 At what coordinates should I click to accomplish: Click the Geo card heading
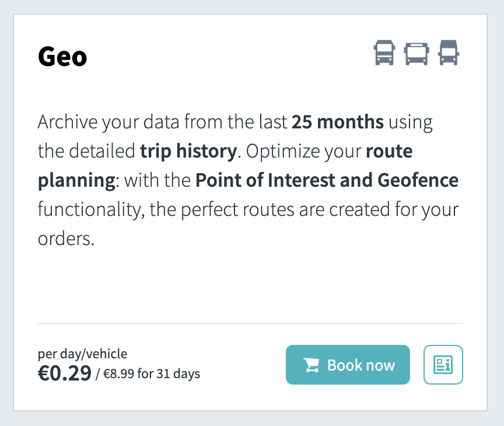62,57
